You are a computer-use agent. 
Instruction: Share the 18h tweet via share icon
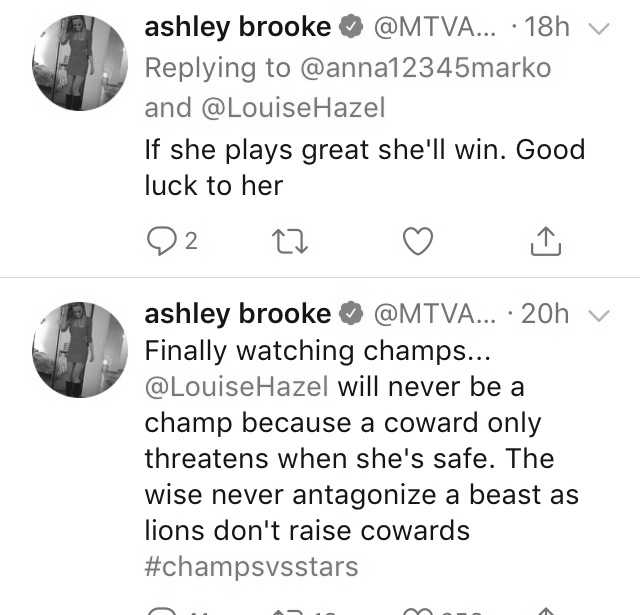tap(546, 242)
